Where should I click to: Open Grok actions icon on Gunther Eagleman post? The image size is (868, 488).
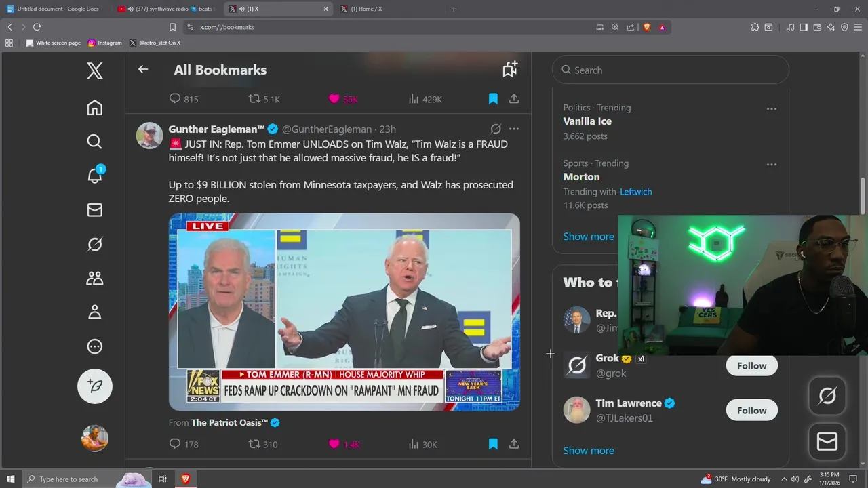coord(496,129)
